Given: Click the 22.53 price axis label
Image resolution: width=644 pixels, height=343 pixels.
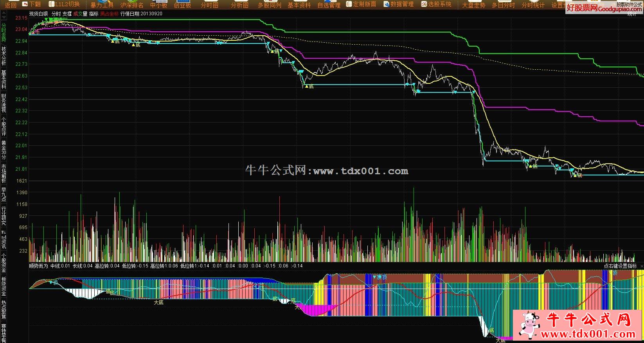Looking at the screenshot, I should point(21,88).
